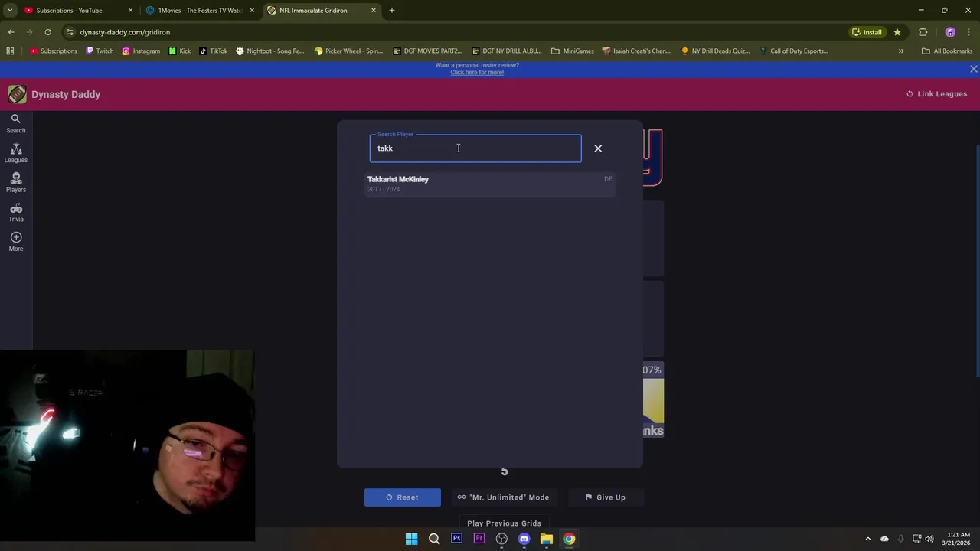The height and width of the screenshot is (551, 980).
Task: Open Windows taskbar search
Action: pyautogui.click(x=434, y=539)
